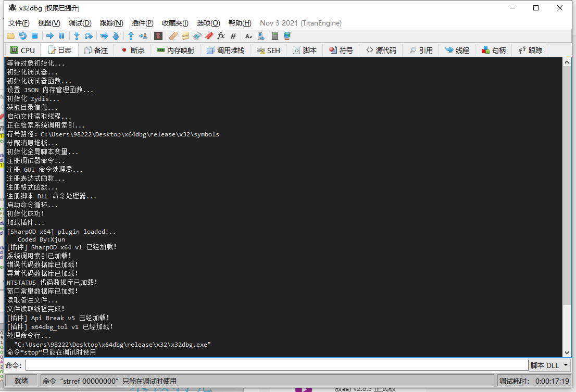Click the fx functions icon

[221, 36]
